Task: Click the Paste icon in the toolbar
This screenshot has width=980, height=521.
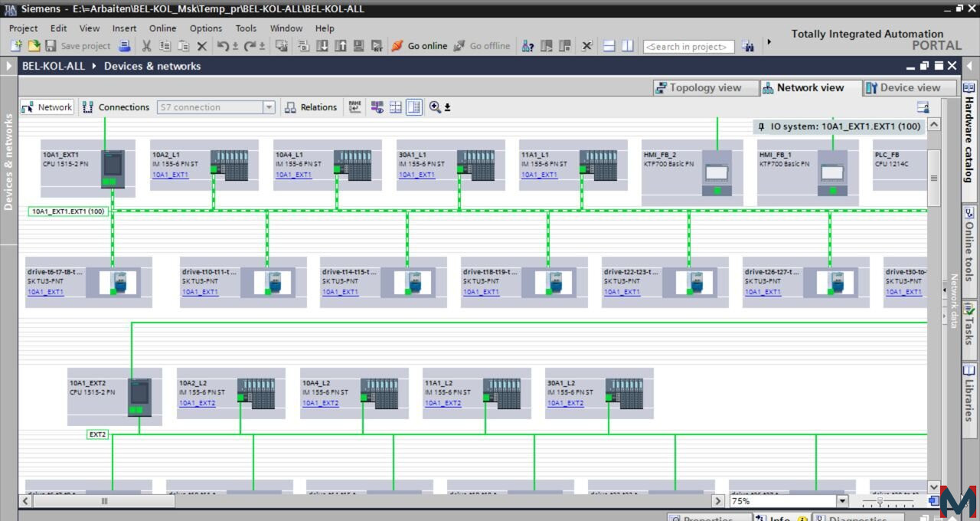Action: coord(183,46)
